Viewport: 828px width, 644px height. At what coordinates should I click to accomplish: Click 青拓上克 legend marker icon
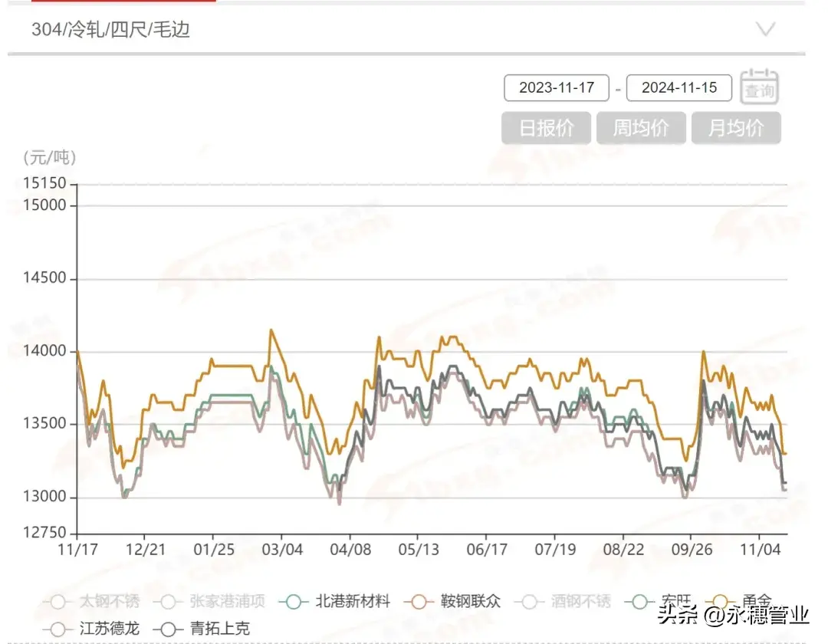168,629
